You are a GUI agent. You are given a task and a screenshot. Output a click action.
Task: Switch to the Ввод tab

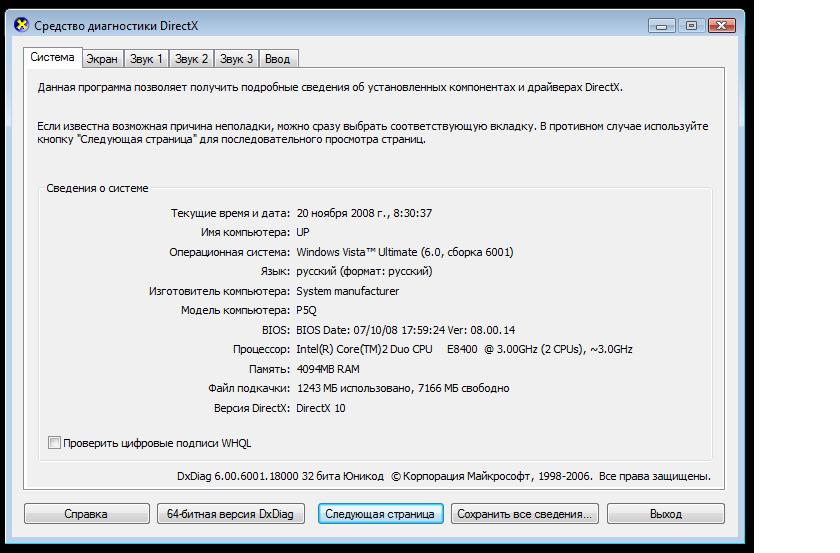(x=278, y=59)
